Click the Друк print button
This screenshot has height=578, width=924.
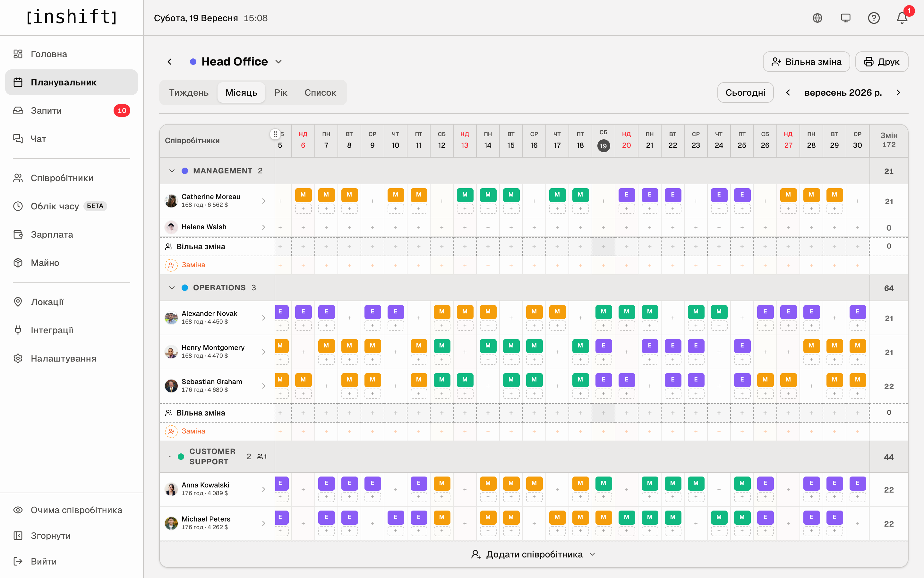point(882,62)
